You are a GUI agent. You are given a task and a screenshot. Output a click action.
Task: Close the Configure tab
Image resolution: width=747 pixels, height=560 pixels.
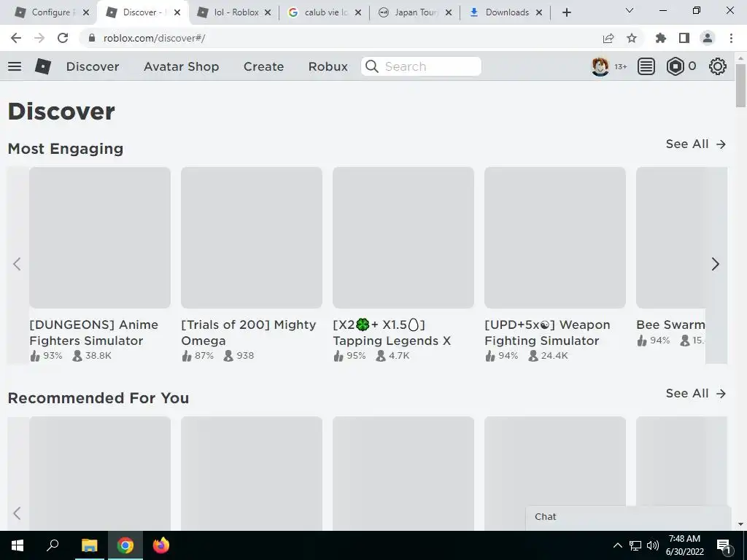tap(86, 12)
